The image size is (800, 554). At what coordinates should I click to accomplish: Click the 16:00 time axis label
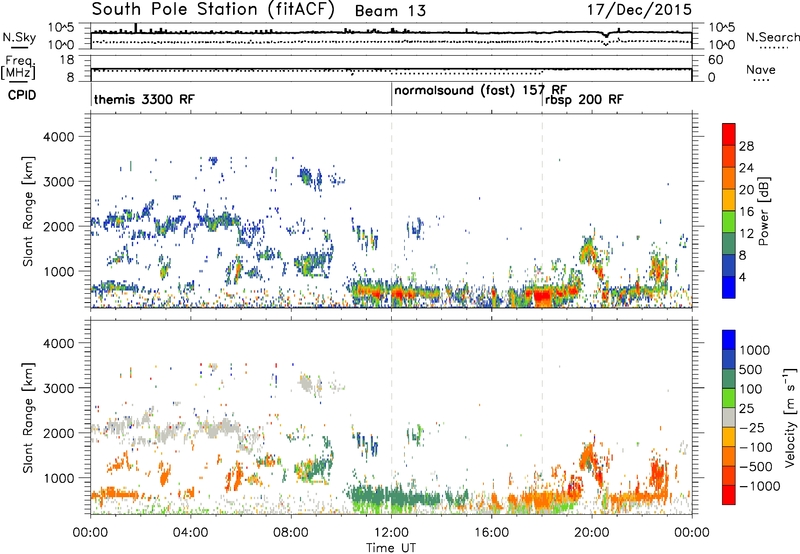pyautogui.click(x=491, y=533)
